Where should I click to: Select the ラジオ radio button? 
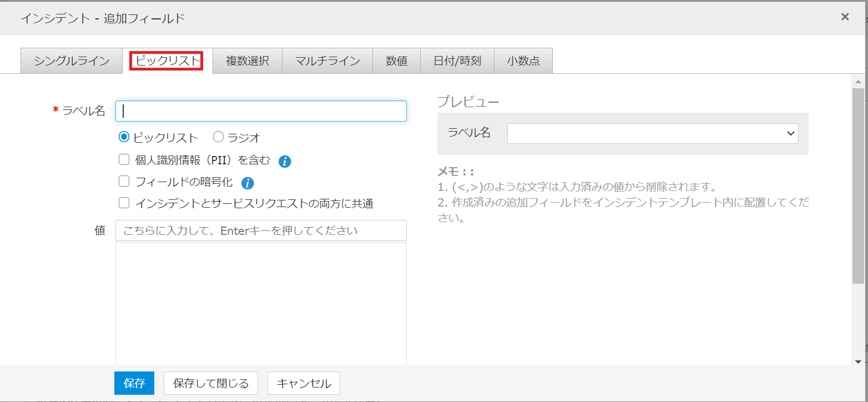point(219,137)
